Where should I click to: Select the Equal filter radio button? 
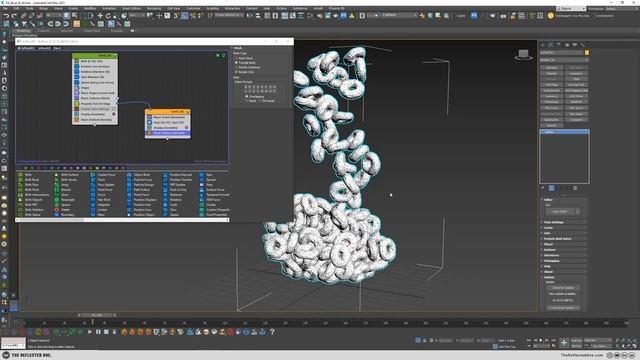coord(250,101)
